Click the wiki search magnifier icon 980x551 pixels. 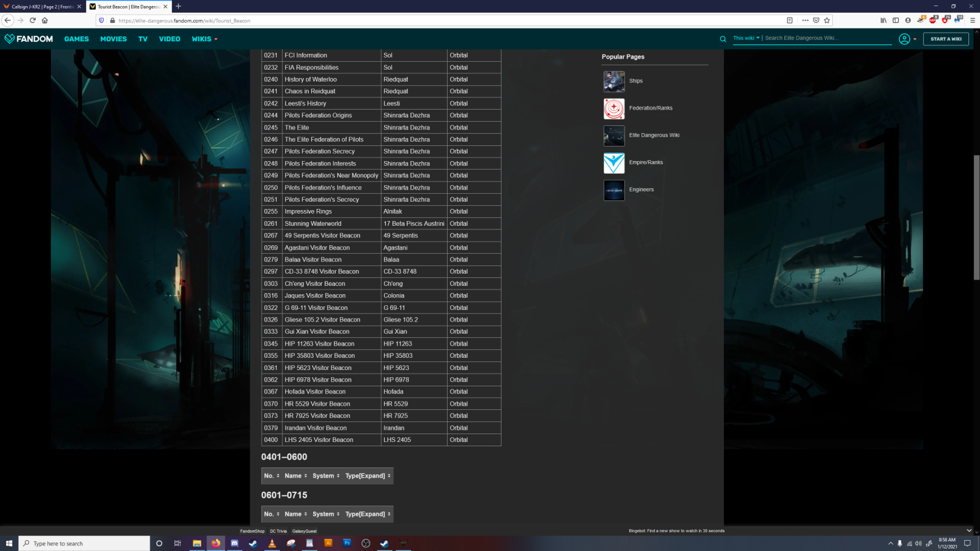[723, 39]
